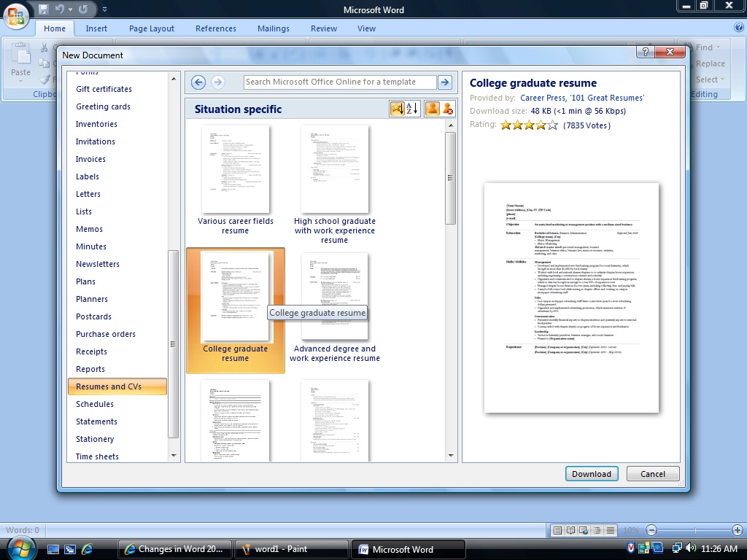Viewport: 747px width, 560px height.
Task: Click the template rating stars
Action: click(529, 125)
